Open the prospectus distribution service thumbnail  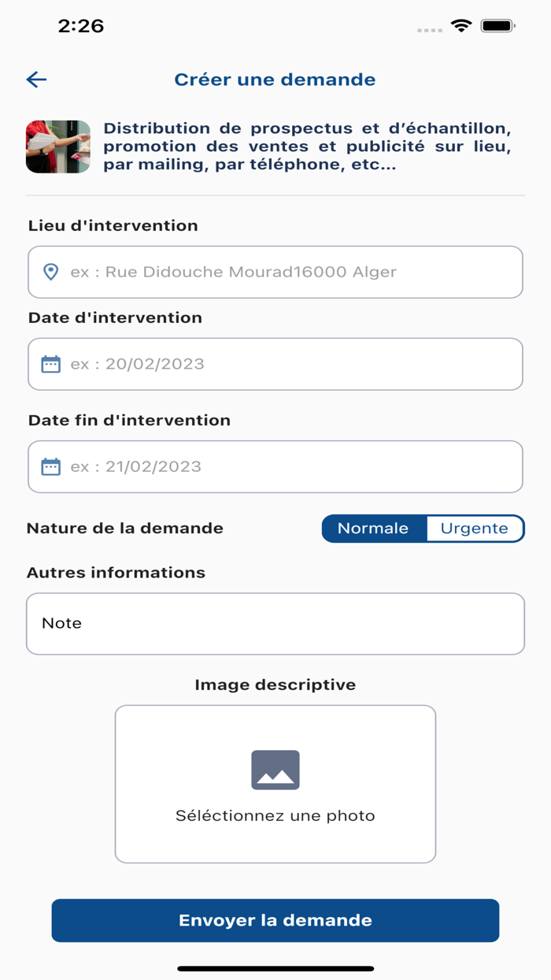click(x=58, y=147)
